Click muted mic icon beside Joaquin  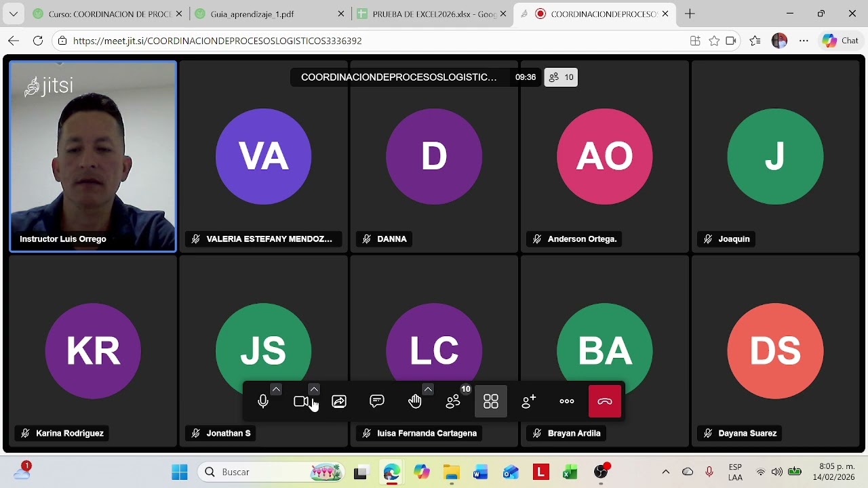(708, 239)
